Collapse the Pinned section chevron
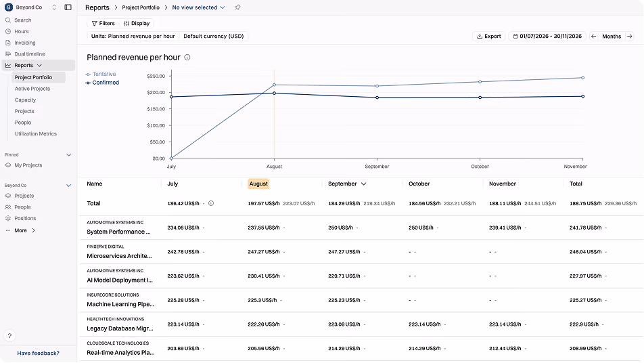 coord(69,155)
